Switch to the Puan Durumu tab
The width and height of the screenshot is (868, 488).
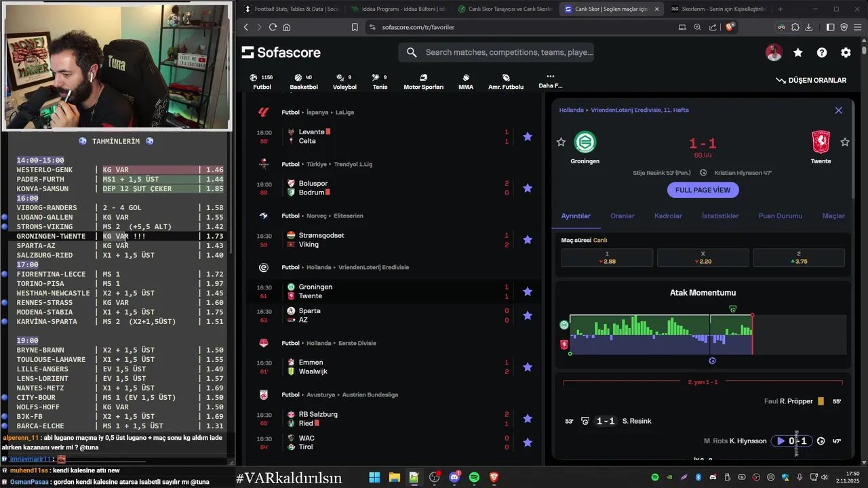click(780, 216)
